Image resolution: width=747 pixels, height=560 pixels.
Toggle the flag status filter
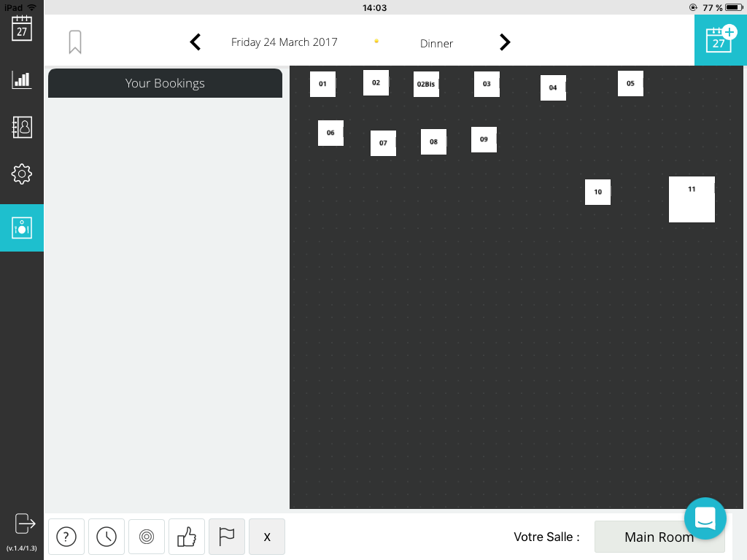(227, 537)
